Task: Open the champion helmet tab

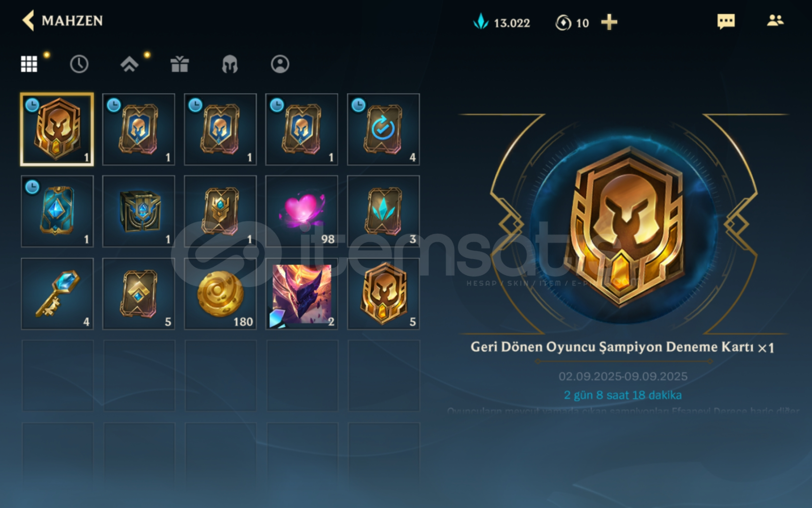Action: point(230,64)
